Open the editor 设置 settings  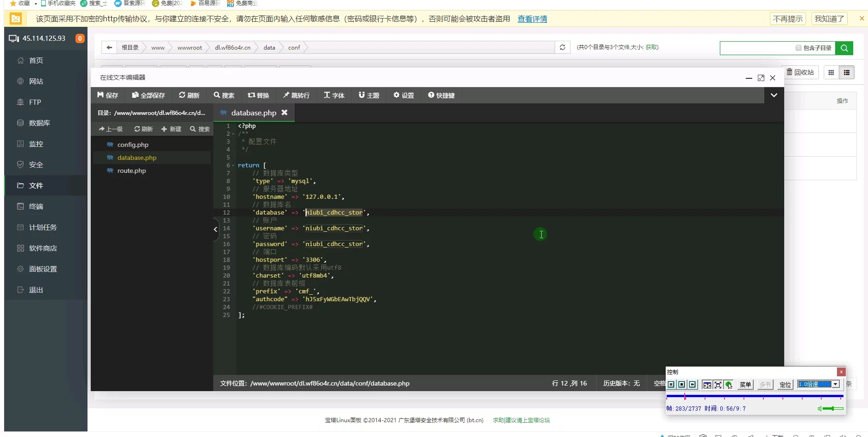click(x=403, y=95)
